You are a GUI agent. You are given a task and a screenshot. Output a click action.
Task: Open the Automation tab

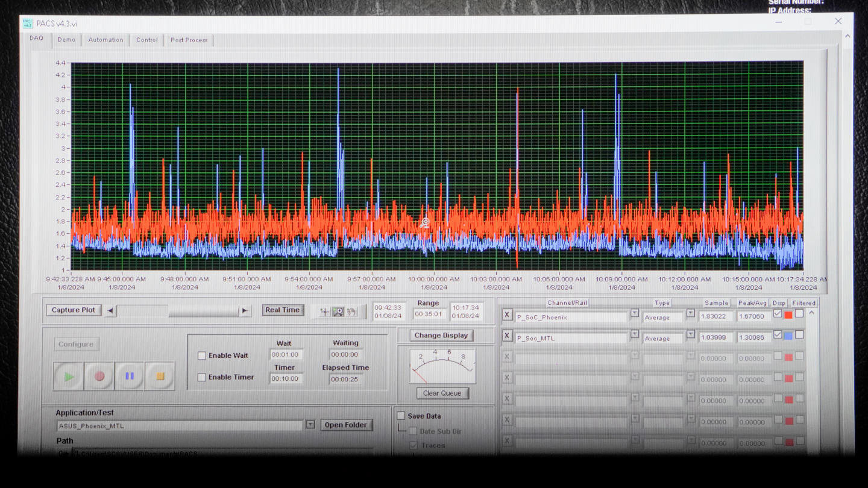pos(105,40)
